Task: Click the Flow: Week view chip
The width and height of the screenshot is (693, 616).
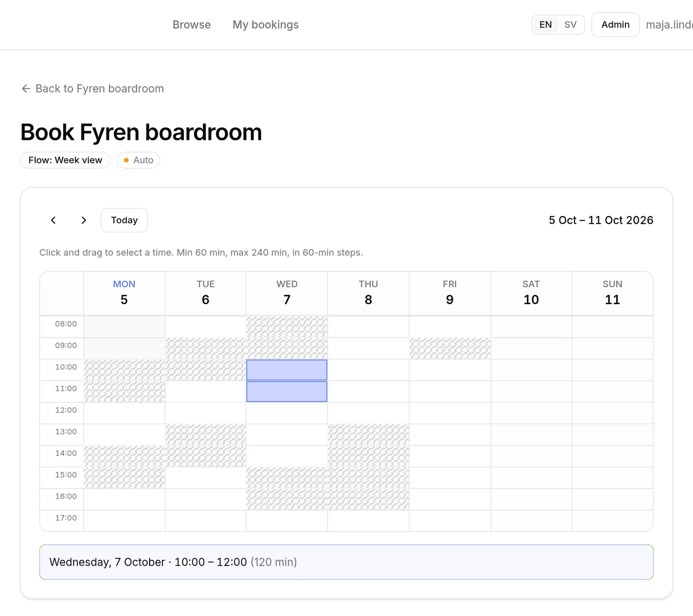Action: coord(65,160)
